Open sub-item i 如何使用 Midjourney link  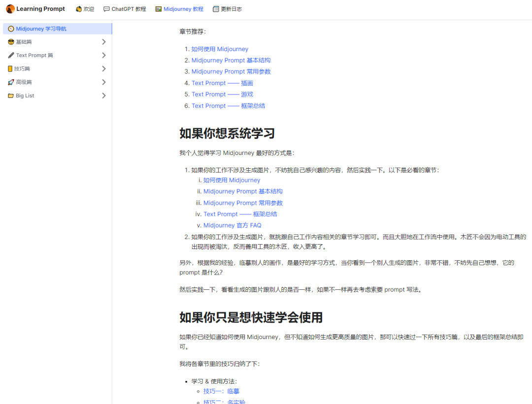point(232,180)
